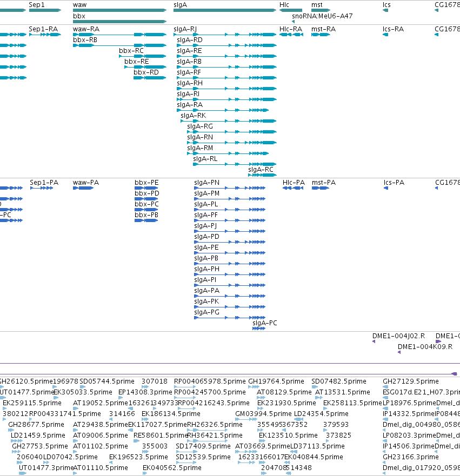The height and width of the screenshot is (476, 460).
Task: Select the waw gene bar
Action: [119, 10]
